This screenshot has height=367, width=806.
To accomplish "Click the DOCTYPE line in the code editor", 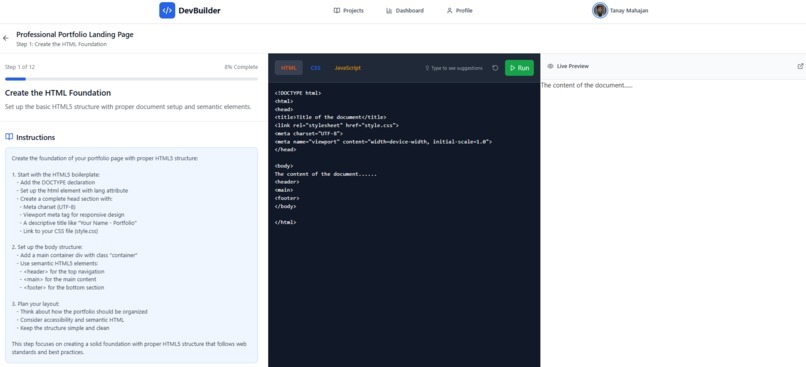I will tap(298, 93).
